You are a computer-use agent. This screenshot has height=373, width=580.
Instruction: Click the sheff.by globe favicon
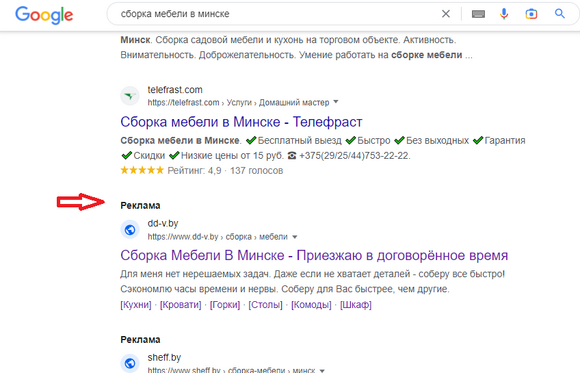tap(130, 363)
